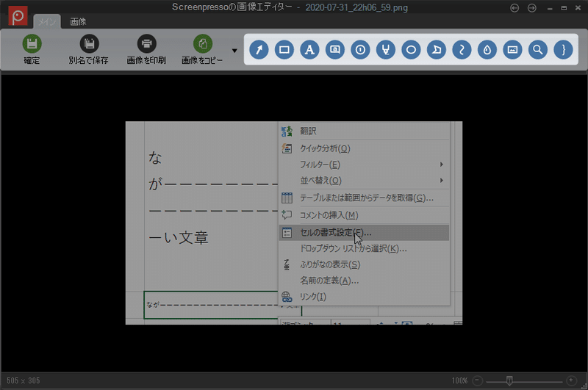Maximize the Screenpresso editor window
The height and width of the screenshot is (390, 588).
coord(564,8)
